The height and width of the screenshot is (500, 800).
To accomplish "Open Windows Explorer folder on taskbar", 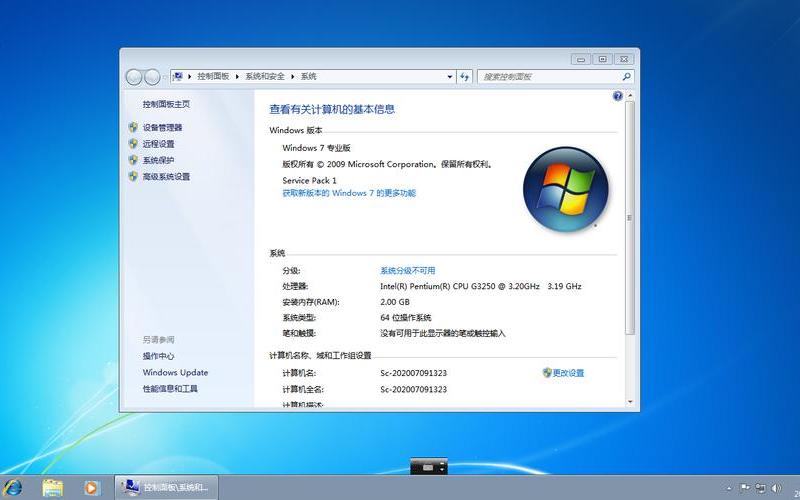I will (x=53, y=488).
